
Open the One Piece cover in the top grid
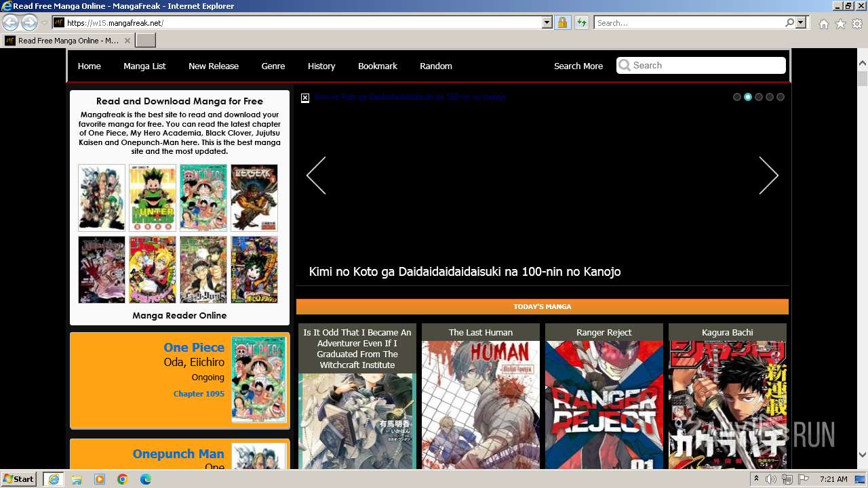203,198
